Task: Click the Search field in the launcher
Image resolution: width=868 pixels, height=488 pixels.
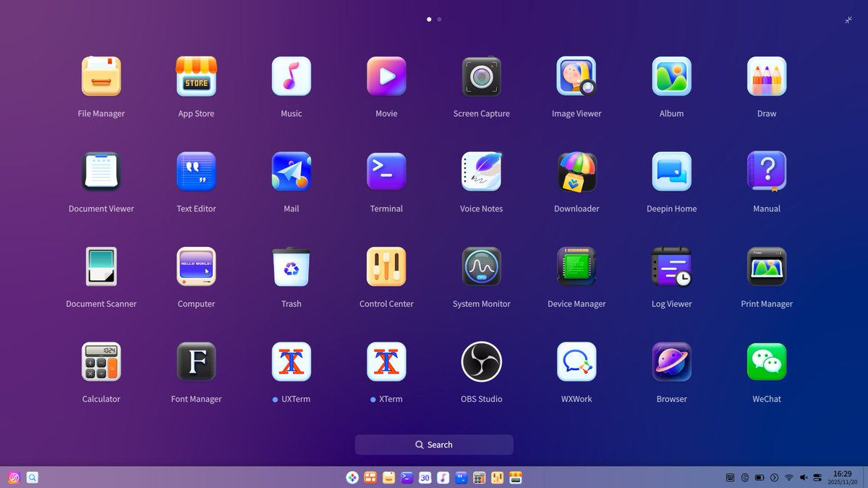Action: (434, 445)
